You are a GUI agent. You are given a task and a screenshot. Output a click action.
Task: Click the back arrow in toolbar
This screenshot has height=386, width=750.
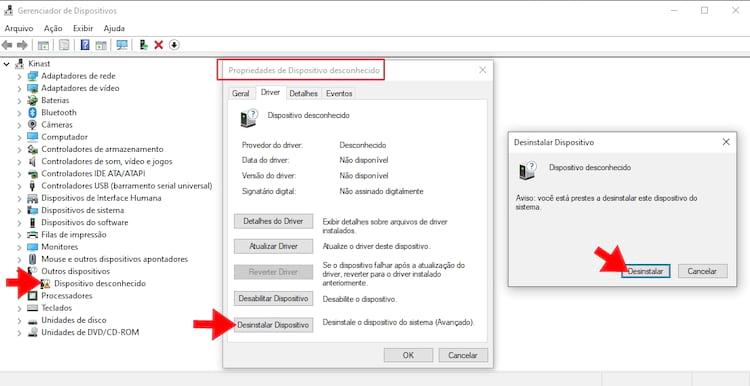7,45
